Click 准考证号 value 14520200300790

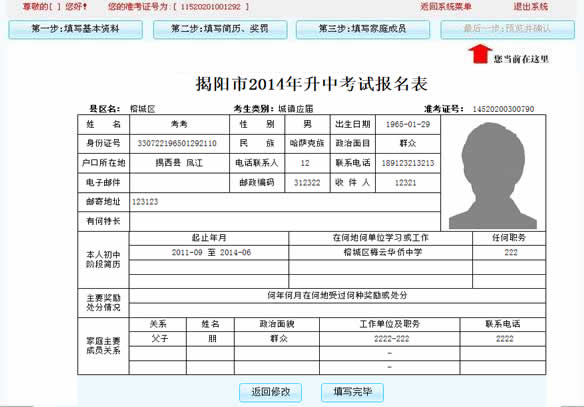pyautogui.click(x=503, y=109)
